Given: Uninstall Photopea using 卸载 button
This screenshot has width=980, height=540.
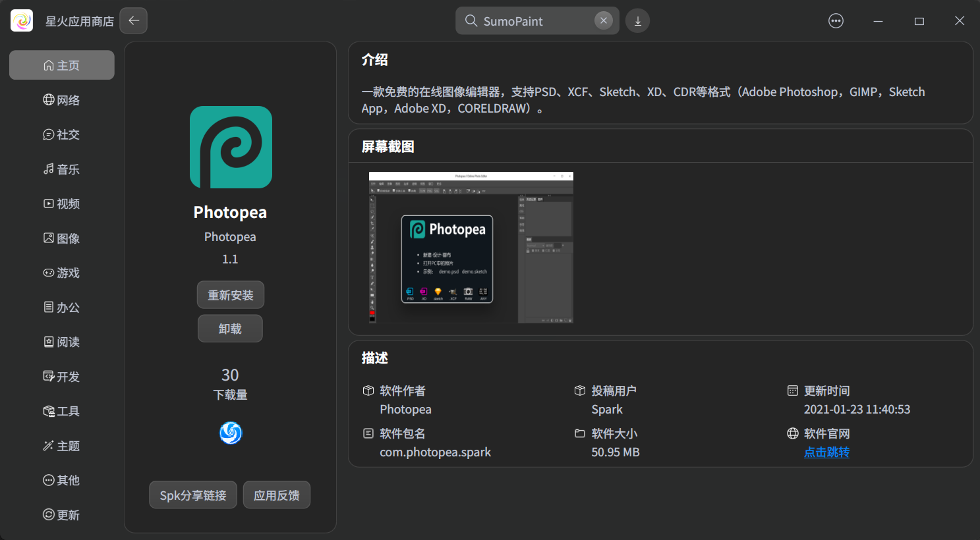Looking at the screenshot, I should (x=230, y=328).
